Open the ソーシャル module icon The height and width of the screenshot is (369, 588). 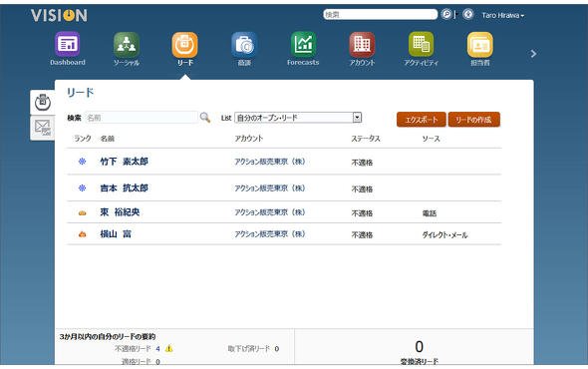(127, 45)
